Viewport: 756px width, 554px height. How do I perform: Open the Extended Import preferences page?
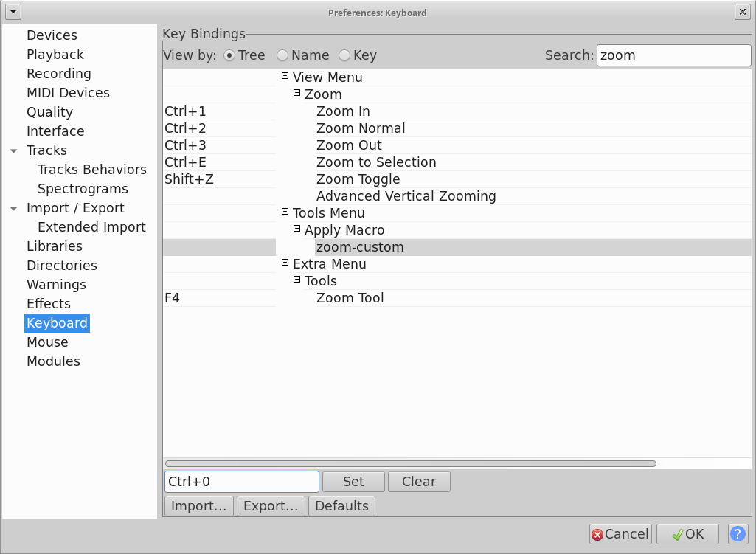(91, 227)
